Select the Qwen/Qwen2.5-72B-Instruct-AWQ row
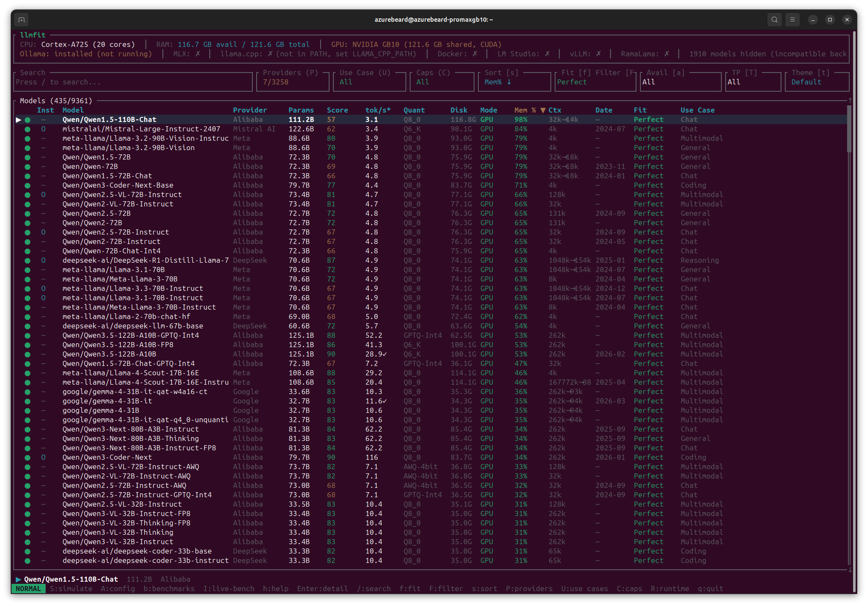The width and height of the screenshot is (868, 606). pos(431,486)
